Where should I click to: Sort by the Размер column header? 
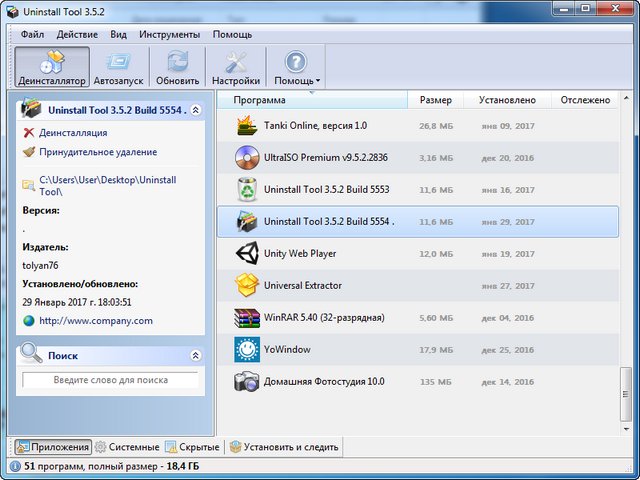[436, 100]
